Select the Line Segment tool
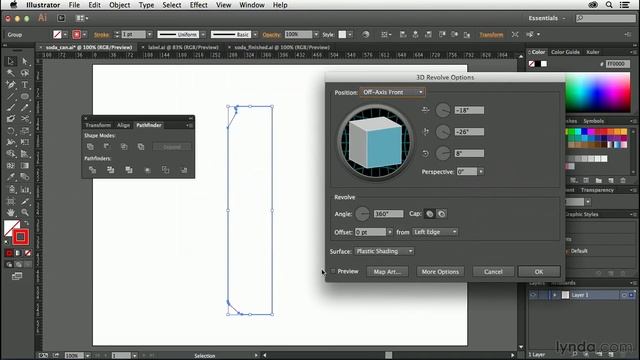Screen dimensions: 640x360 (11, 97)
